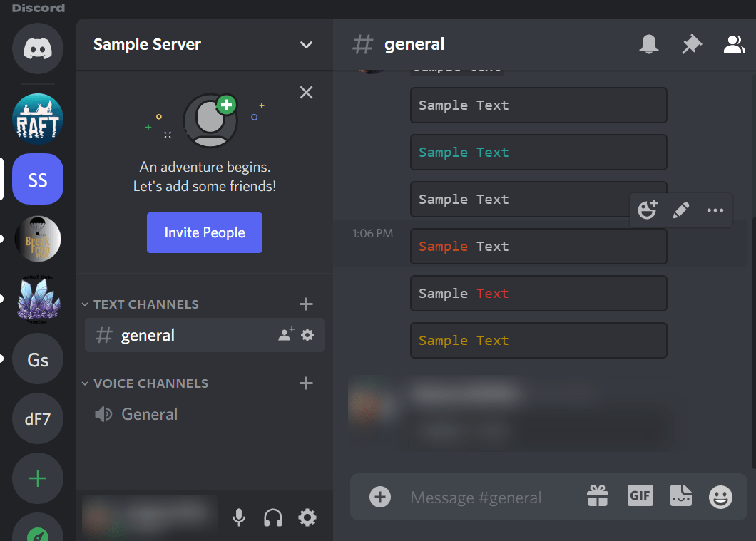View pinned messages for #general
This screenshot has height=541, width=756.
point(691,43)
